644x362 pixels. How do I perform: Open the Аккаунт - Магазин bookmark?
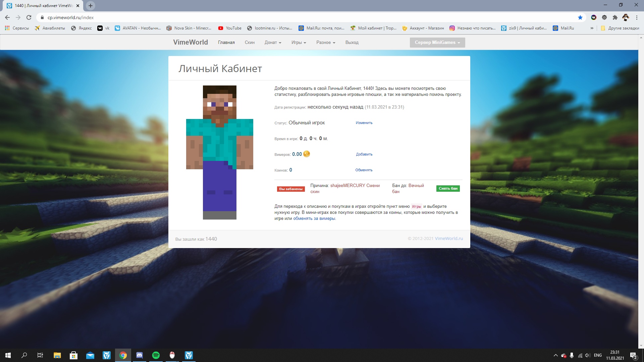[x=423, y=28]
